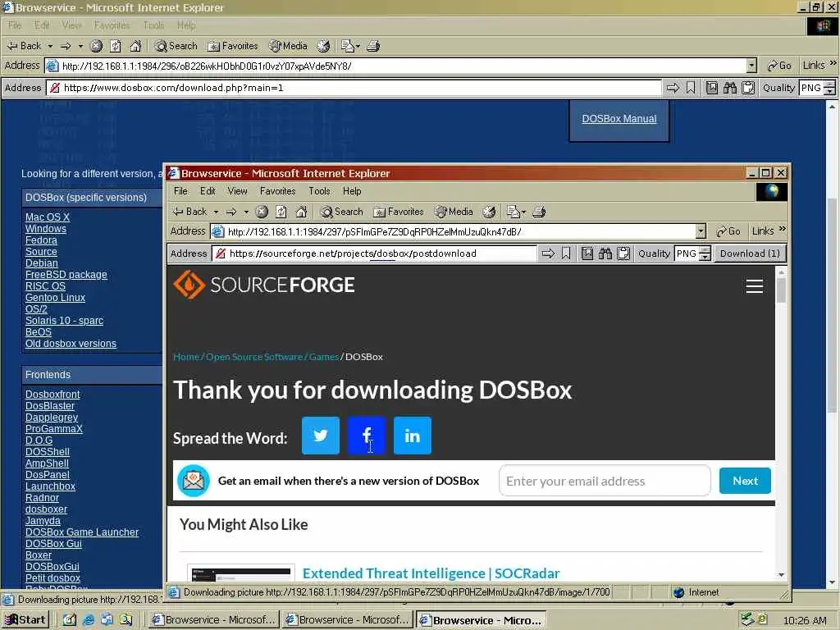
Task: Click the Download (1) button
Action: (x=750, y=253)
